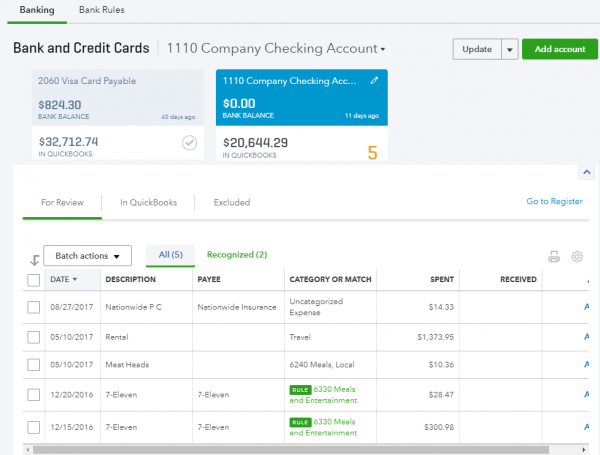Open the 1110 Company Checking Account selector

(x=276, y=48)
